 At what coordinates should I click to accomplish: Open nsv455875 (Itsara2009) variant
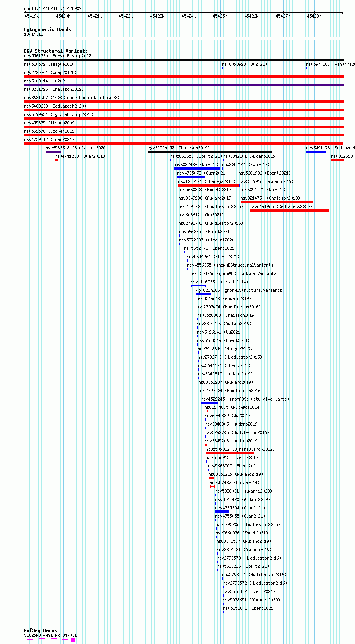pos(50,123)
